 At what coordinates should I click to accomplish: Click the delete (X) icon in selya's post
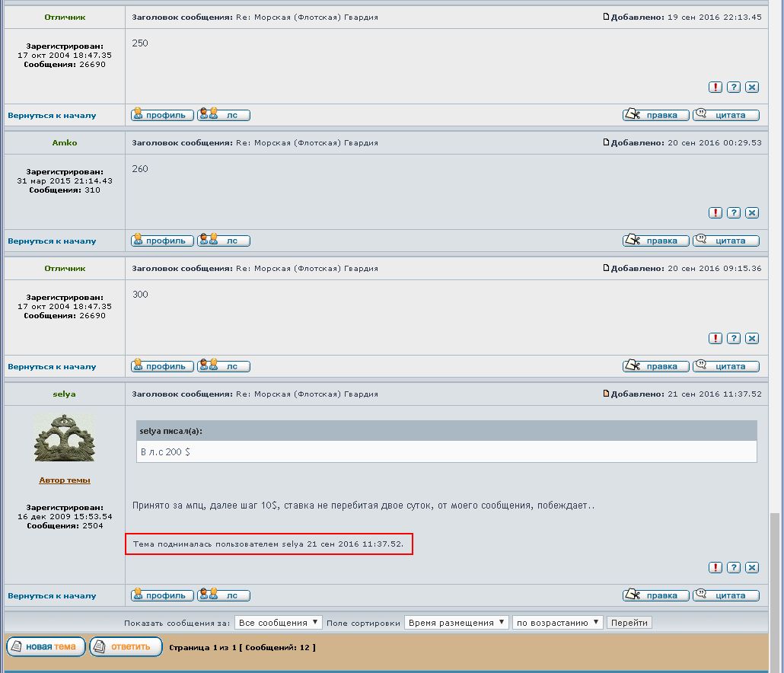[x=752, y=568]
